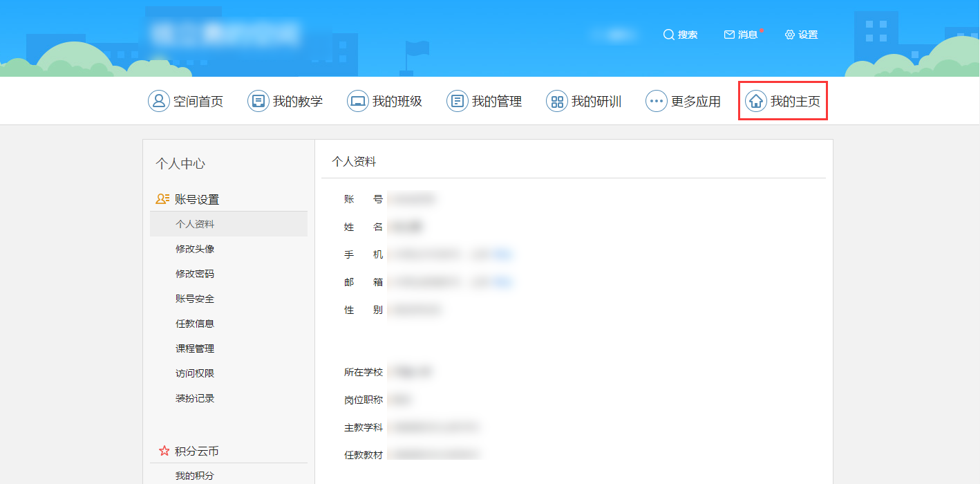Click the 我的班级 screen icon

tap(358, 102)
